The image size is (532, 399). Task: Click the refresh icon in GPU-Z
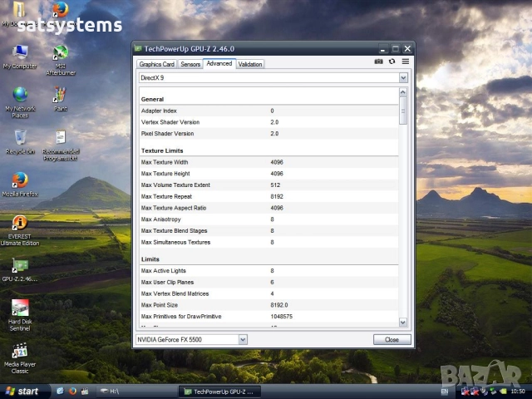pyautogui.click(x=392, y=62)
